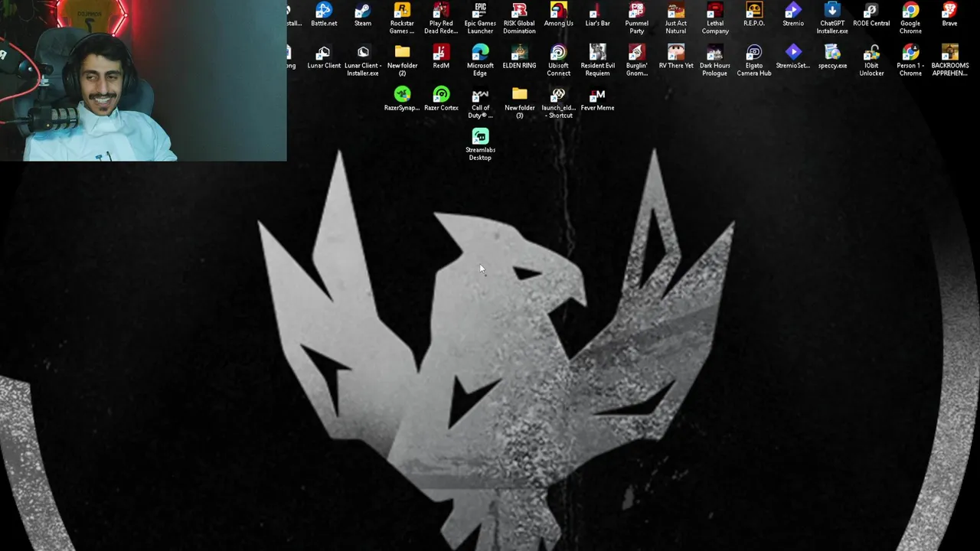The width and height of the screenshot is (980, 551).
Task: Select the launch_elden shortcut icon
Action: [x=558, y=103]
